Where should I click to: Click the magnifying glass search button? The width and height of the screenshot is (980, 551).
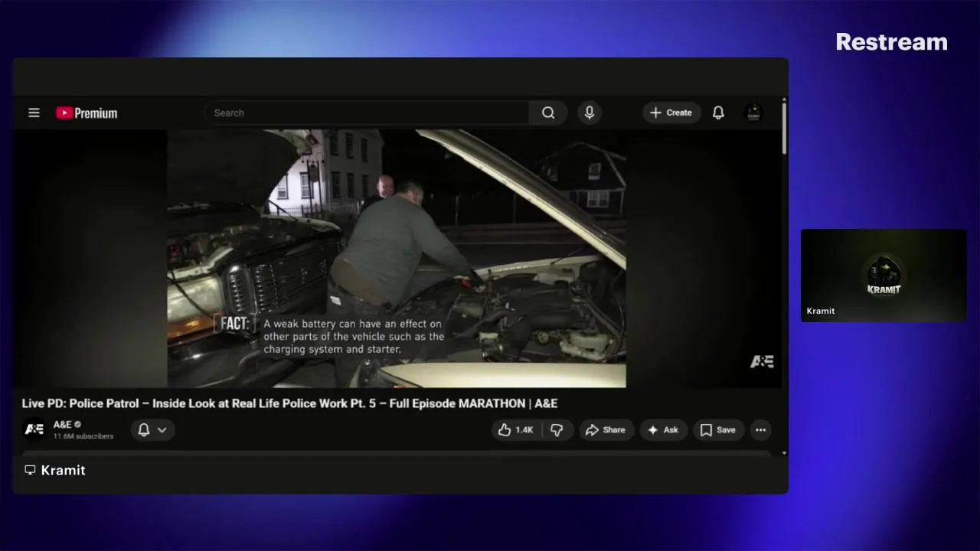[548, 112]
